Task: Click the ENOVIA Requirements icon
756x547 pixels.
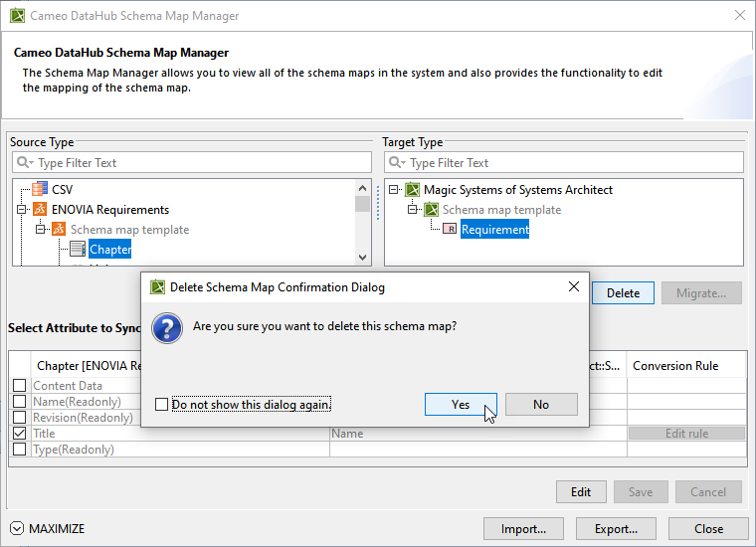Action: [40, 210]
